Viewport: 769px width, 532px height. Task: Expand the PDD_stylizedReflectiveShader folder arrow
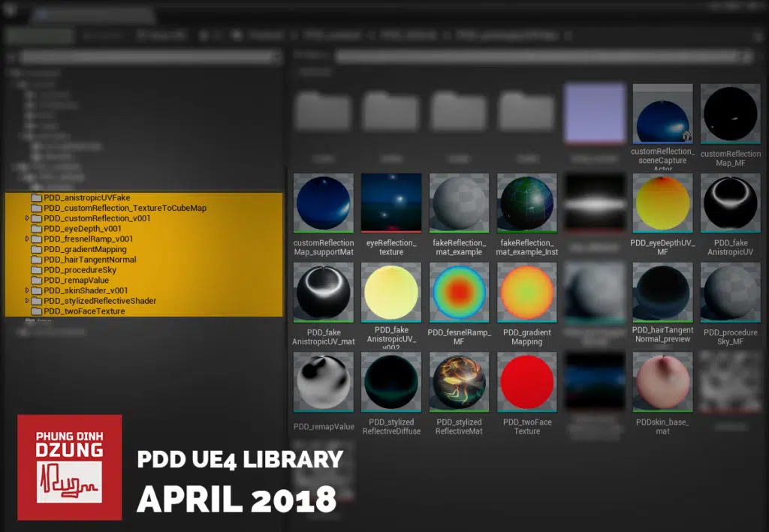[x=27, y=300]
